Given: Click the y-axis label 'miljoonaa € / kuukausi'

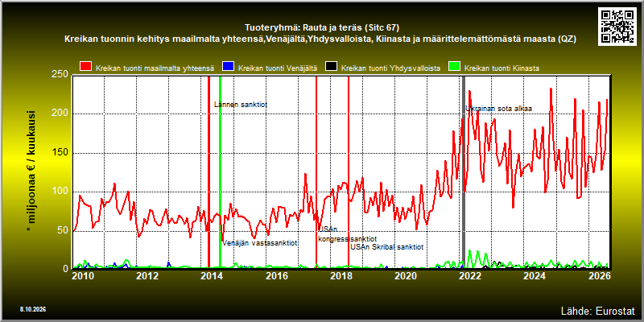Looking at the screenshot, I should pos(31,172).
